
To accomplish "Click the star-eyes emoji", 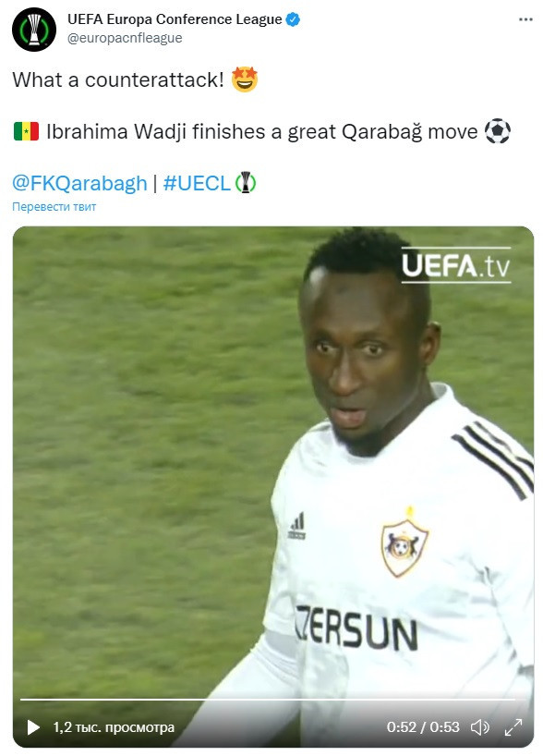I will (245, 79).
